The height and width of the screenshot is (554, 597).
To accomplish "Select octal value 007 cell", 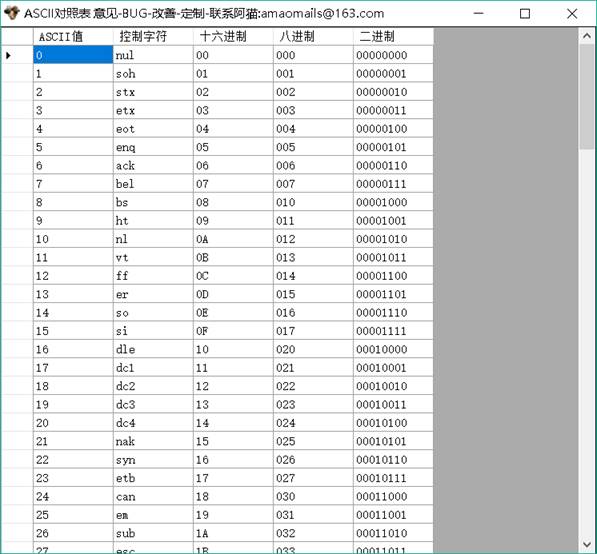I will (313, 184).
